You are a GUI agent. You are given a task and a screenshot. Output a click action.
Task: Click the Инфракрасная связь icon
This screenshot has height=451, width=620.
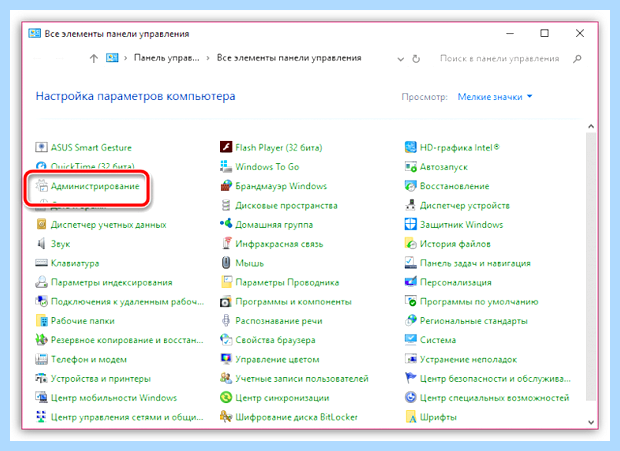[x=226, y=243]
